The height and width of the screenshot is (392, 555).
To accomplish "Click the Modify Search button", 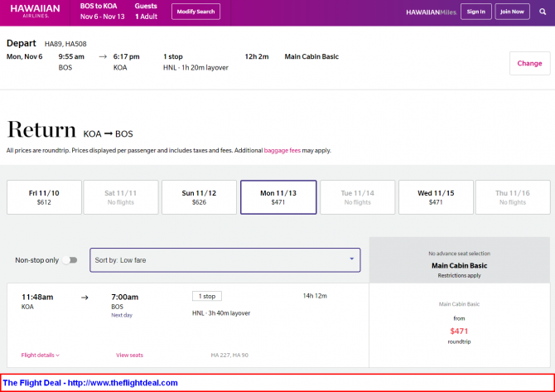I will tap(195, 12).
